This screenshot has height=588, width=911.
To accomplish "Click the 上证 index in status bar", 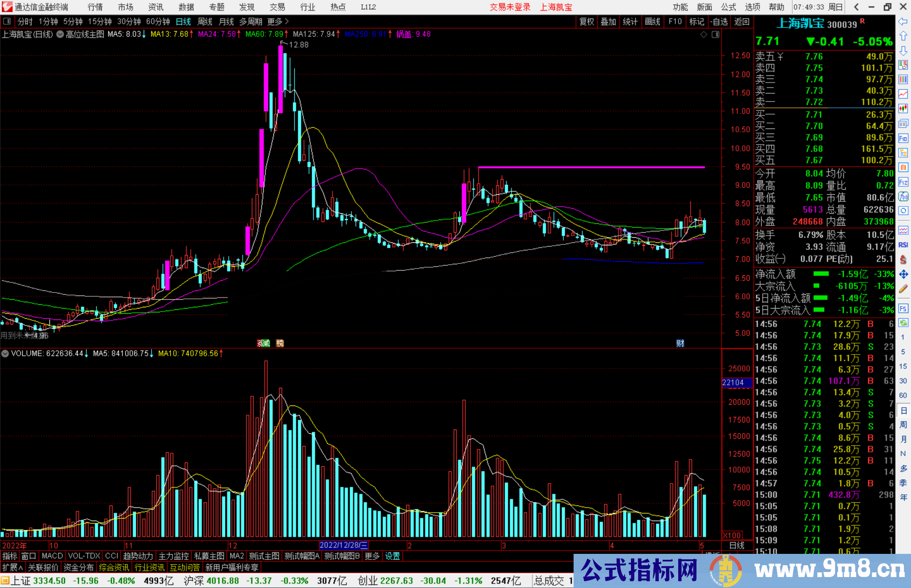I will [21, 581].
